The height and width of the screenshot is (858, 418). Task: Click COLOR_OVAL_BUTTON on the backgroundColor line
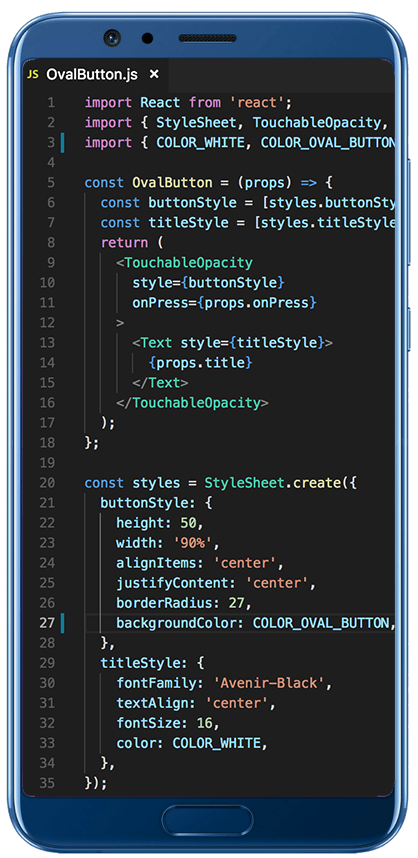[x=321, y=623]
